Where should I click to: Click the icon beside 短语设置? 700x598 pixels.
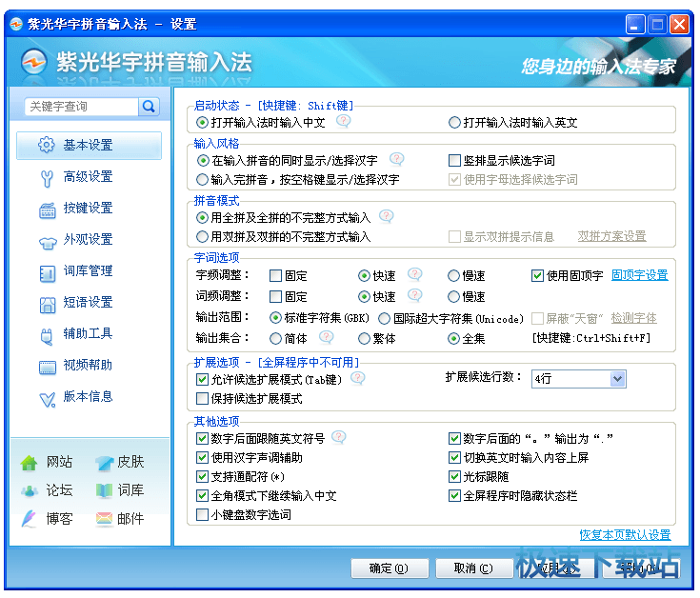coord(48,305)
